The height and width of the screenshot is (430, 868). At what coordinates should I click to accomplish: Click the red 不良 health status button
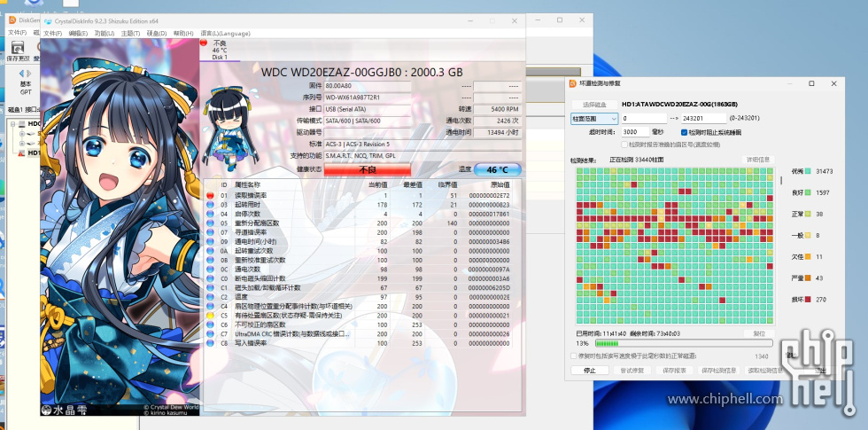[x=368, y=169]
